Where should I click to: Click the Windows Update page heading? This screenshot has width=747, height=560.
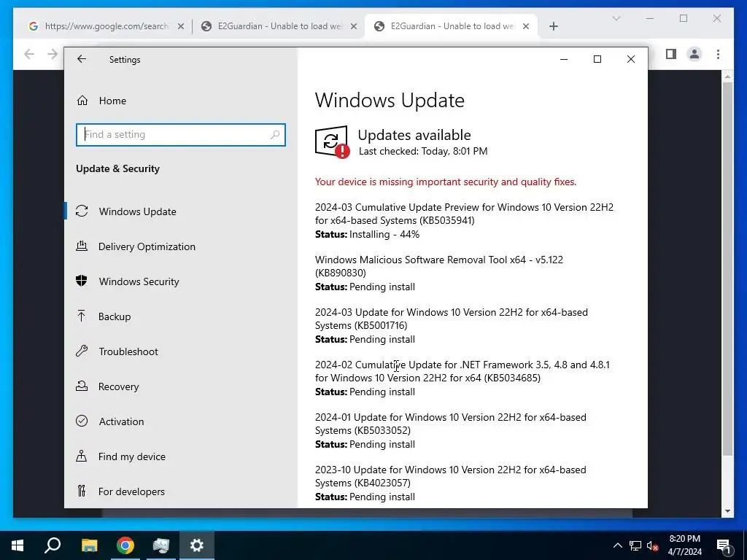(x=390, y=100)
